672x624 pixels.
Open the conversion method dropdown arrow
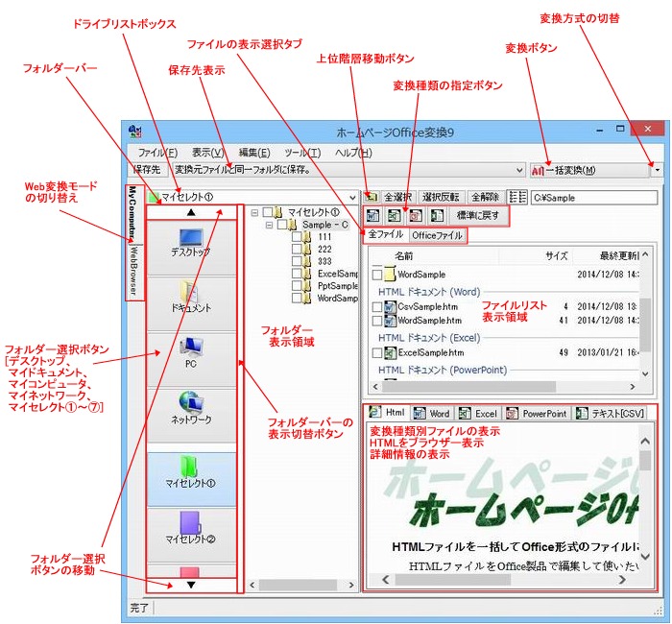(x=657, y=170)
